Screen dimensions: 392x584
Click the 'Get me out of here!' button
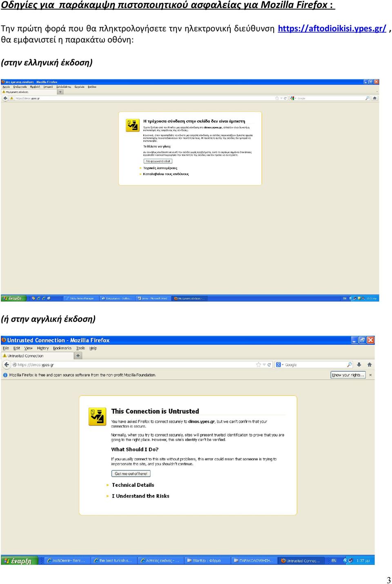click(x=131, y=474)
